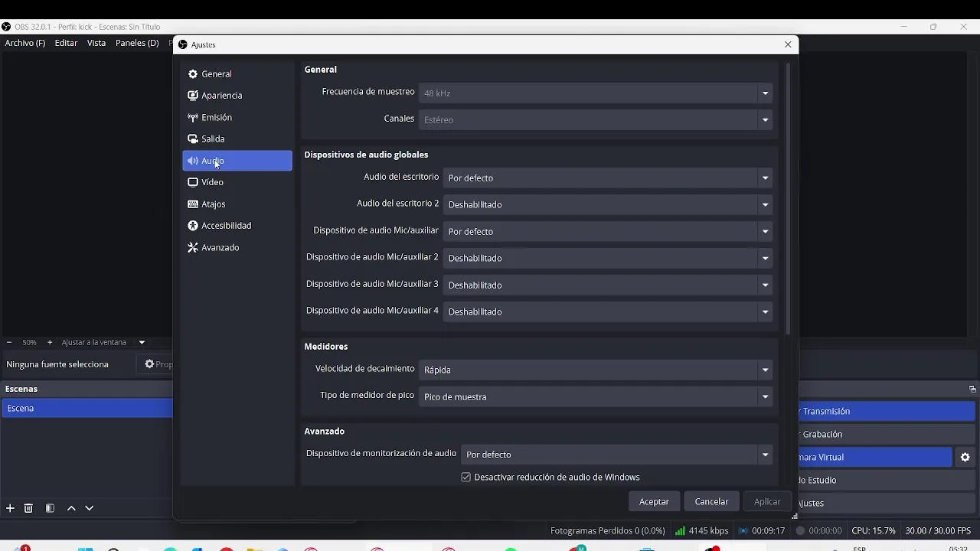Expand Dispositivo de monitorización de audio dropdown

tap(616, 455)
